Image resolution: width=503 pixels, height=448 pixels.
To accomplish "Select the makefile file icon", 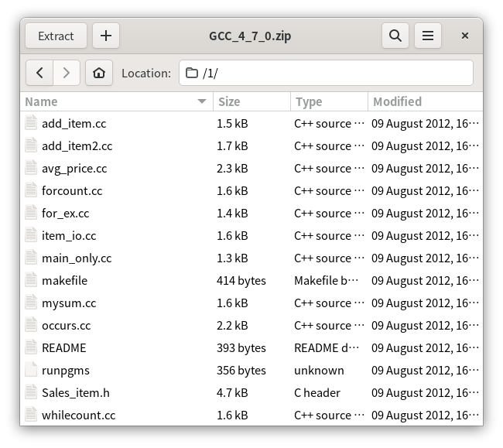I will 31,280.
